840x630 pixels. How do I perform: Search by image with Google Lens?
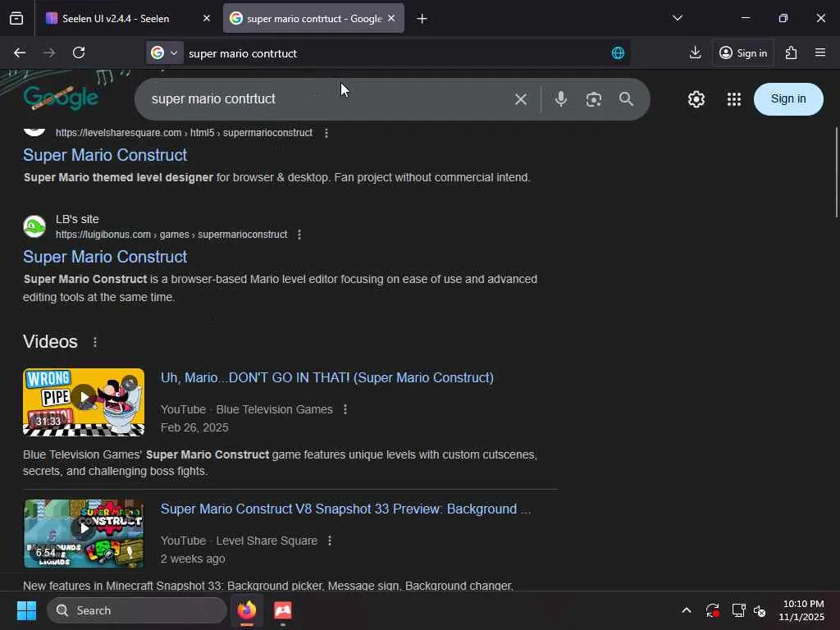coord(594,99)
